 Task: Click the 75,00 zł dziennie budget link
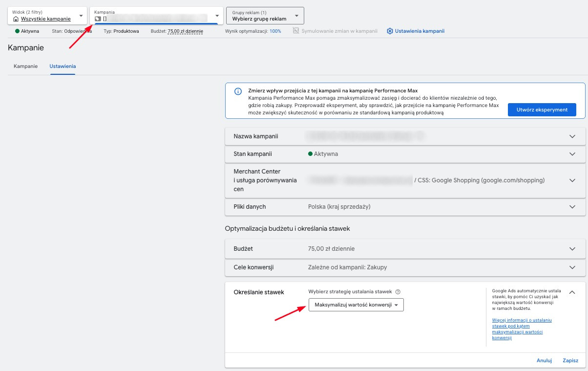pyautogui.click(x=185, y=31)
